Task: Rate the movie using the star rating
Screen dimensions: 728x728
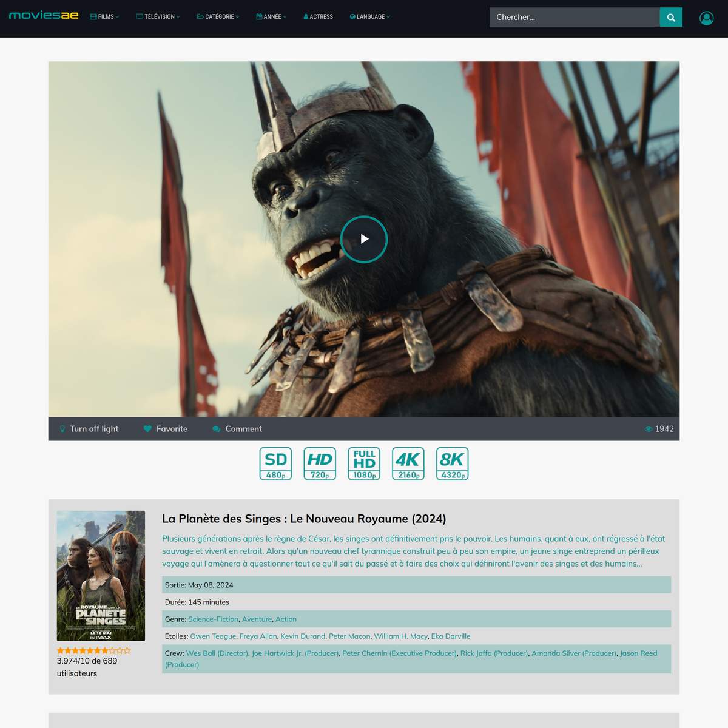Action: (x=94, y=650)
